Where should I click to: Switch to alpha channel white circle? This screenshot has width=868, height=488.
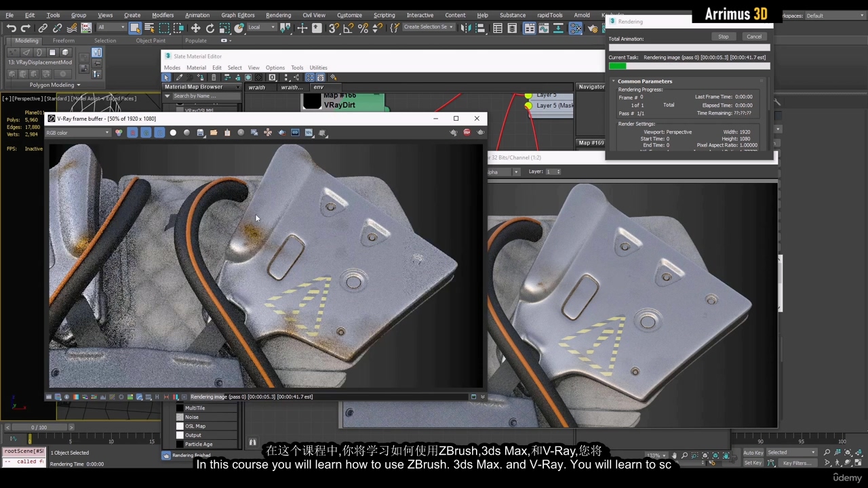pyautogui.click(x=173, y=132)
